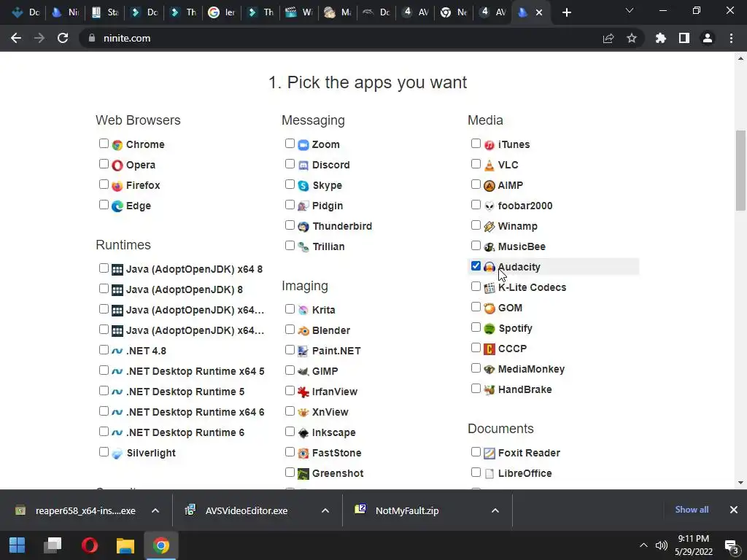Switch to the tab labeled Sta

point(105,12)
